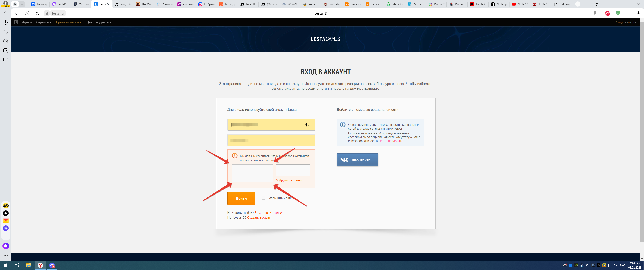The height and width of the screenshot is (270, 644).
Task: Open Премиум магазин menu item
Action: click(69, 22)
